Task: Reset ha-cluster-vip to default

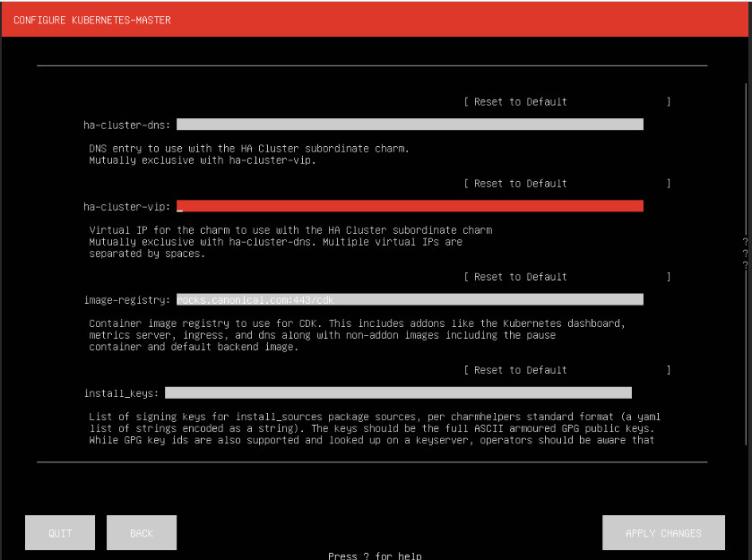Action: [515, 184]
